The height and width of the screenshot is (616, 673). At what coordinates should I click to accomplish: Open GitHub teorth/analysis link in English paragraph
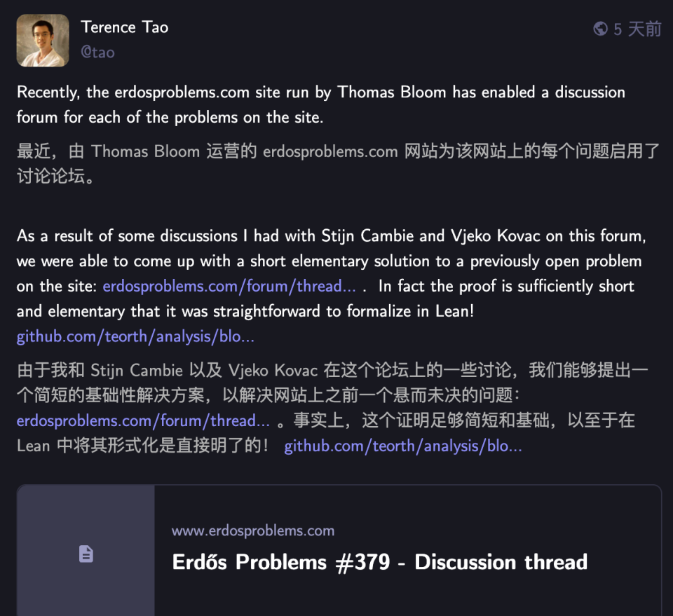(135, 336)
